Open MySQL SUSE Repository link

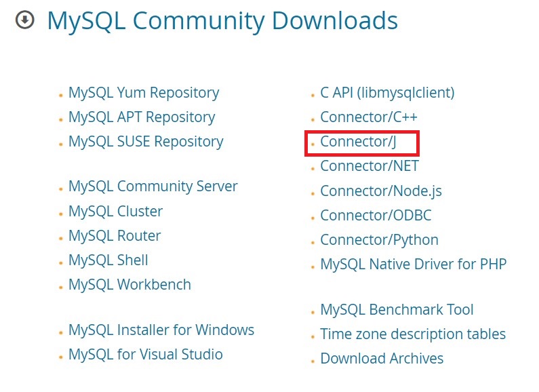(146, 142)
